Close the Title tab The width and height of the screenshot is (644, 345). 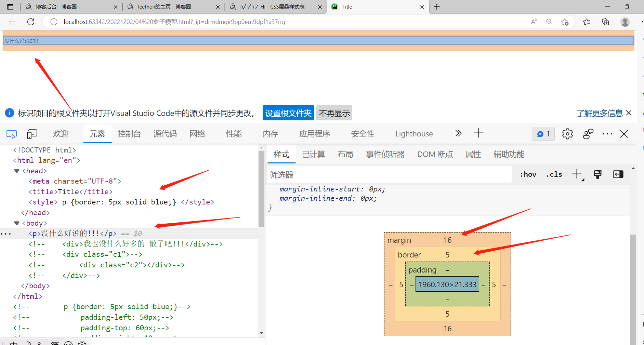coord(422,7)
